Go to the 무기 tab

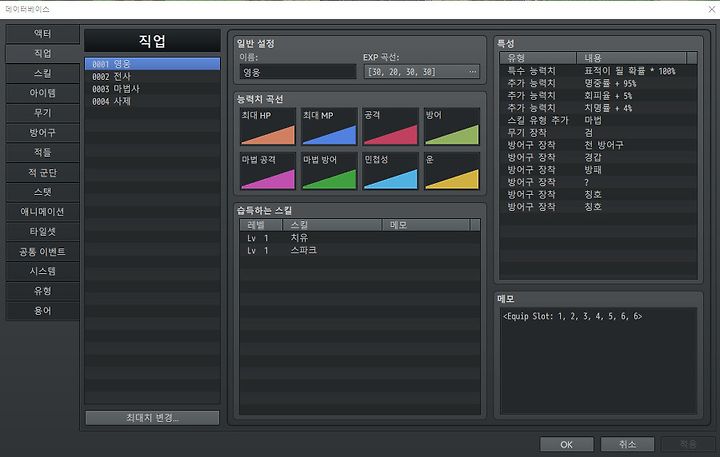42,113
